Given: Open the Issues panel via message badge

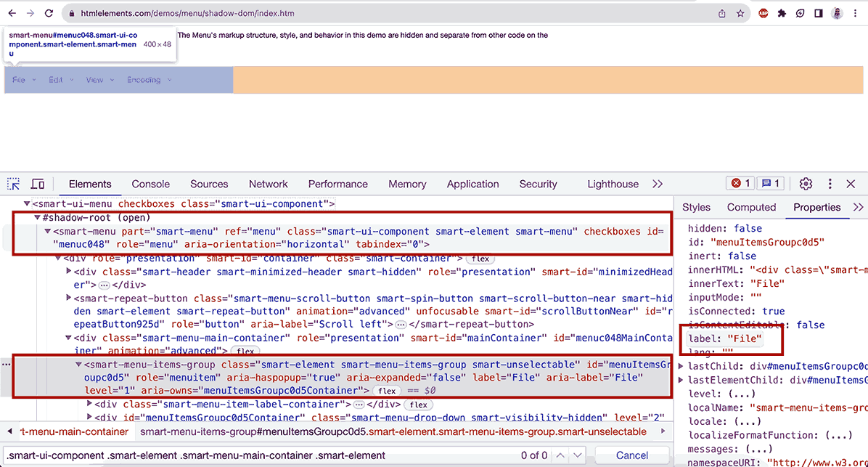Looking at the screenshot, I should (770, 184).
